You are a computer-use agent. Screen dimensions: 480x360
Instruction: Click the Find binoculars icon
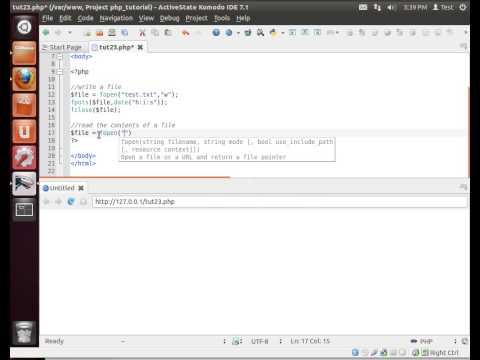tap(260, 32)
